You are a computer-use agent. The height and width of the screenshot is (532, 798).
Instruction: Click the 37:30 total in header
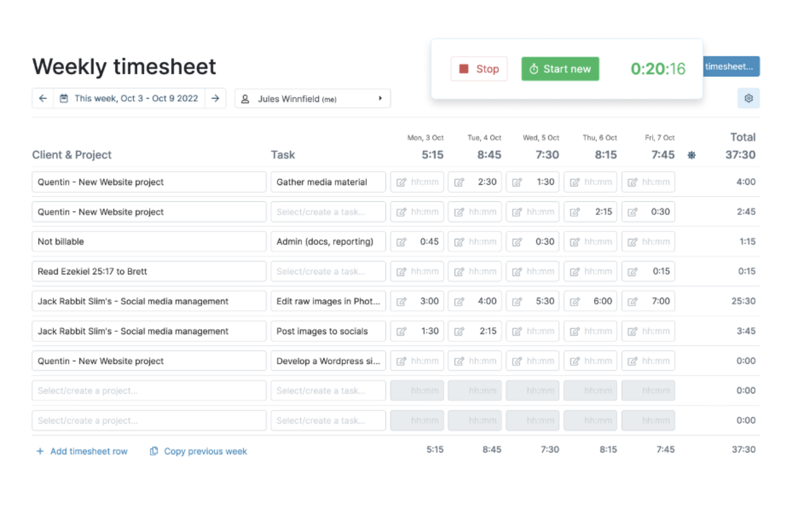point(740,155)
